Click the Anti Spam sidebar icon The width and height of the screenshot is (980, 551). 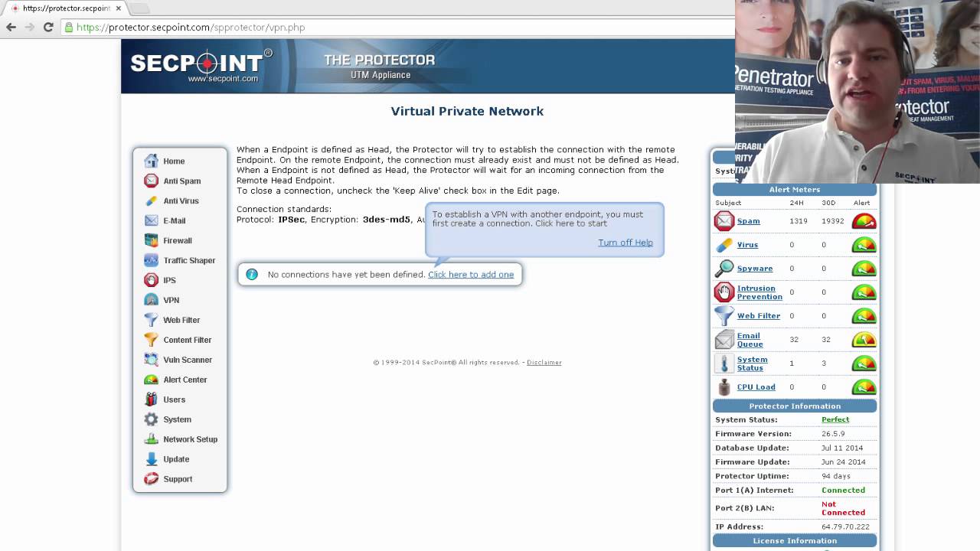[x=151, y=181]
